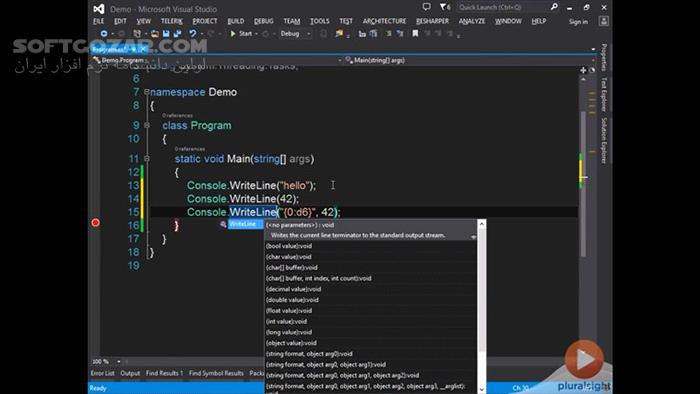Screen dimensions: 700x394
Task: Open the PROJECT menu
Action: (205, 21)
